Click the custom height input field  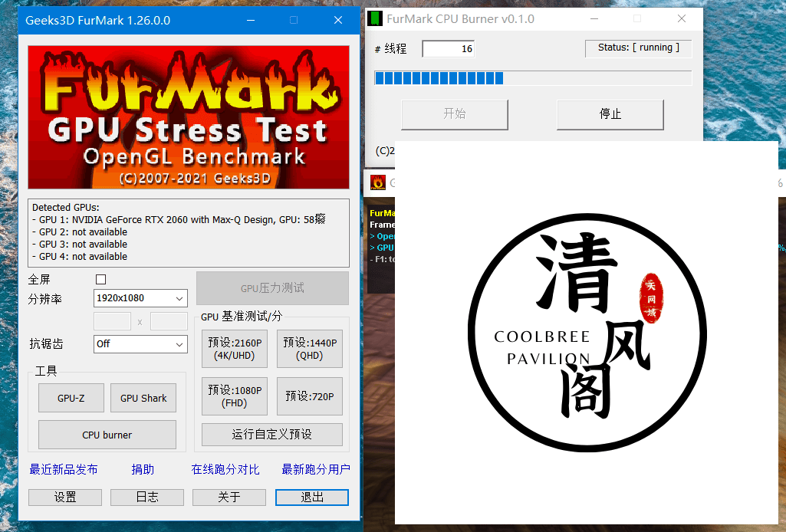169,321
